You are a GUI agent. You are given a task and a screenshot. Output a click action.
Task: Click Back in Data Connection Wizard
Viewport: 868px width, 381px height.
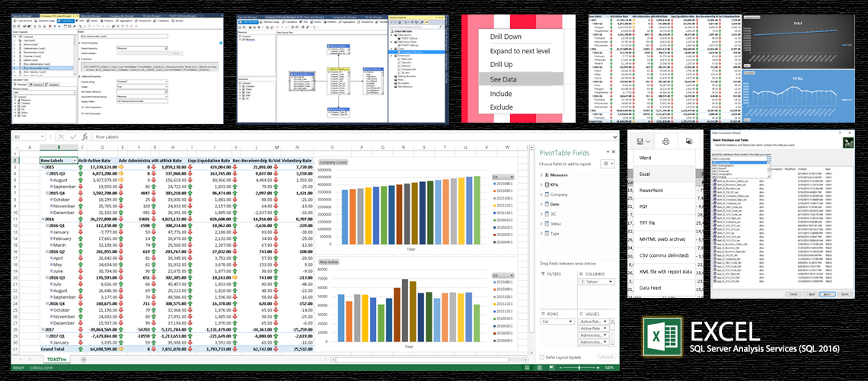809,294
